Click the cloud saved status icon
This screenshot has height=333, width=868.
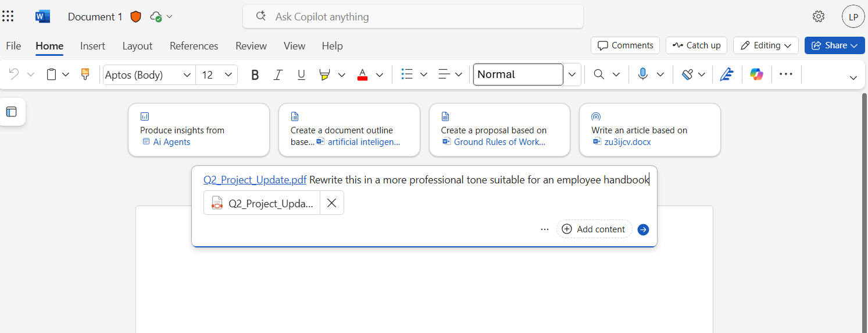click(x=156, y=16)
